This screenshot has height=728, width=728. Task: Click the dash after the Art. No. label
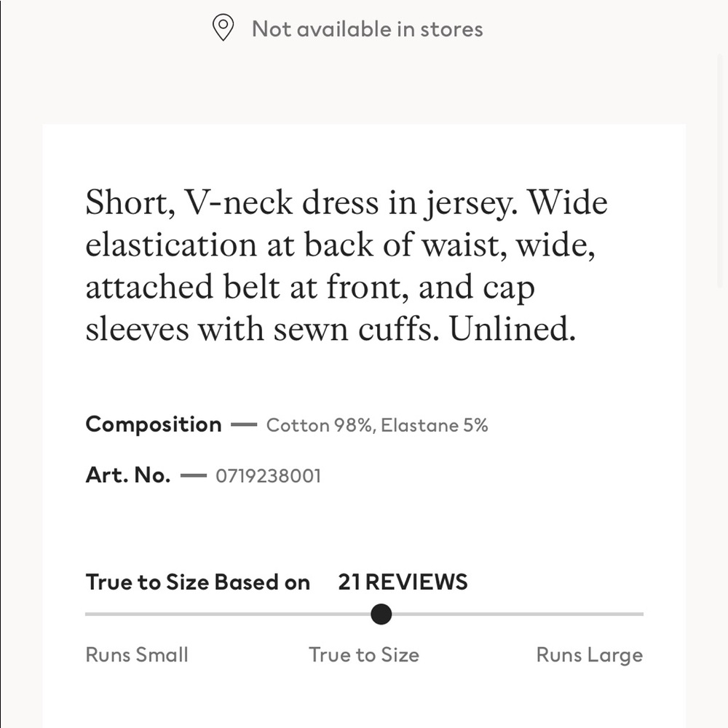coord(193,475)
